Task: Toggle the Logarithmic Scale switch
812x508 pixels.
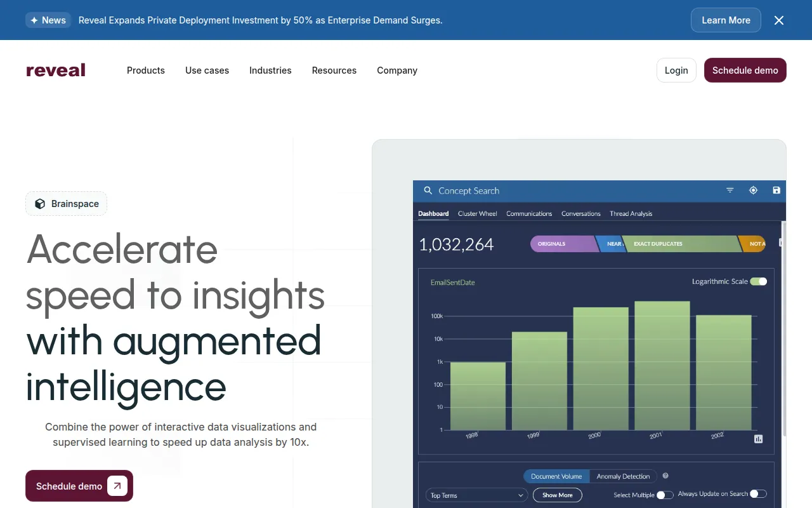Action: 758,281
